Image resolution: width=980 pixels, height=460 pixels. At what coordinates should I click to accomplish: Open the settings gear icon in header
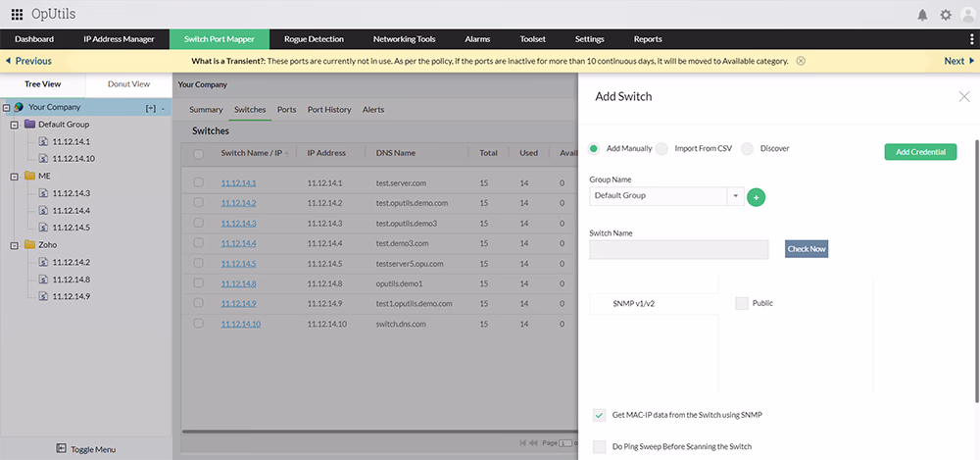[946, 15]
